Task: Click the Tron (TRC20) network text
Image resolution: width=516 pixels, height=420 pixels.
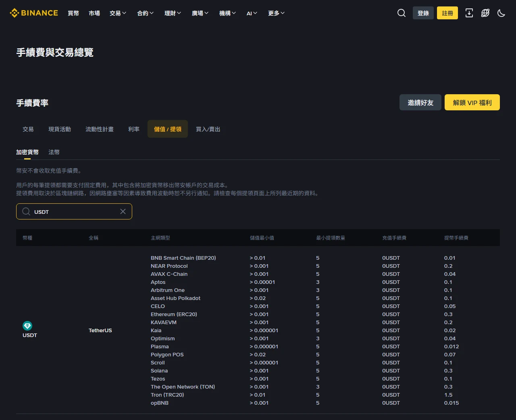Action: tap(167, 395)
